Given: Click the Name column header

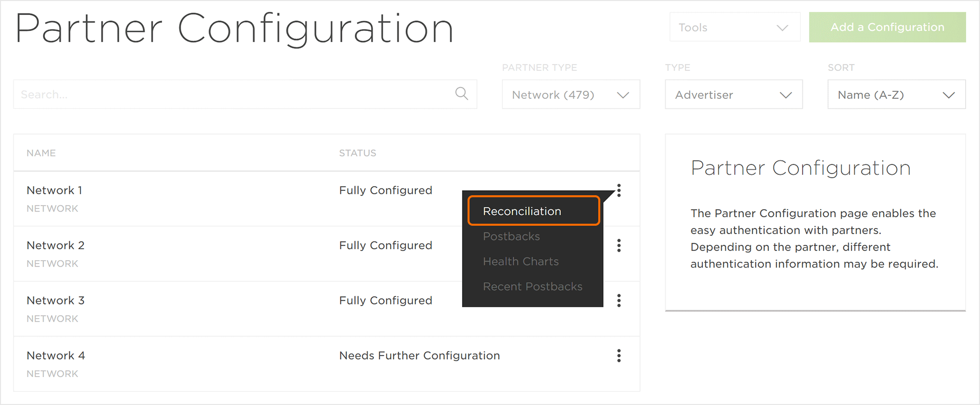Looking at the screenshot, I should (41, 153).
